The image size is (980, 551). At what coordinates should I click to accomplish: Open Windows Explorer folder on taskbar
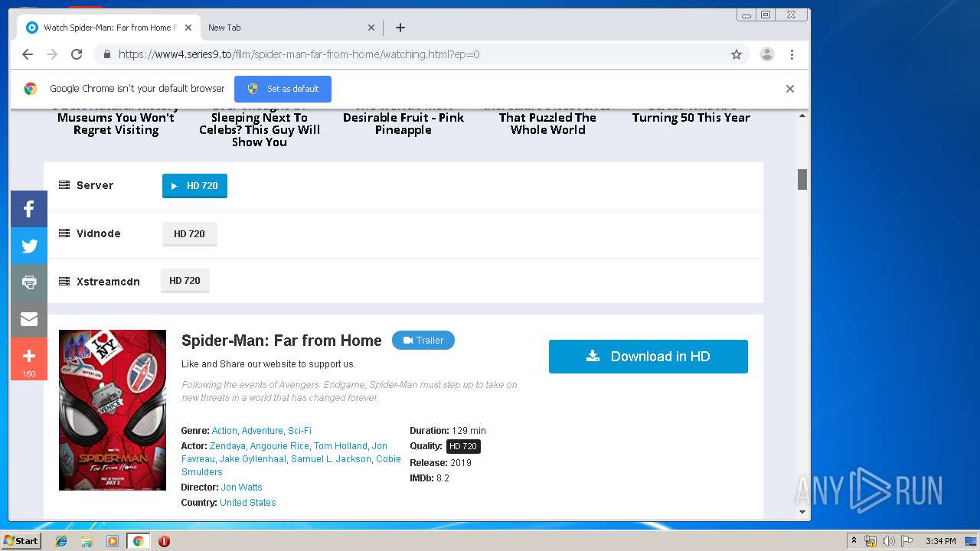coord(87,541)
